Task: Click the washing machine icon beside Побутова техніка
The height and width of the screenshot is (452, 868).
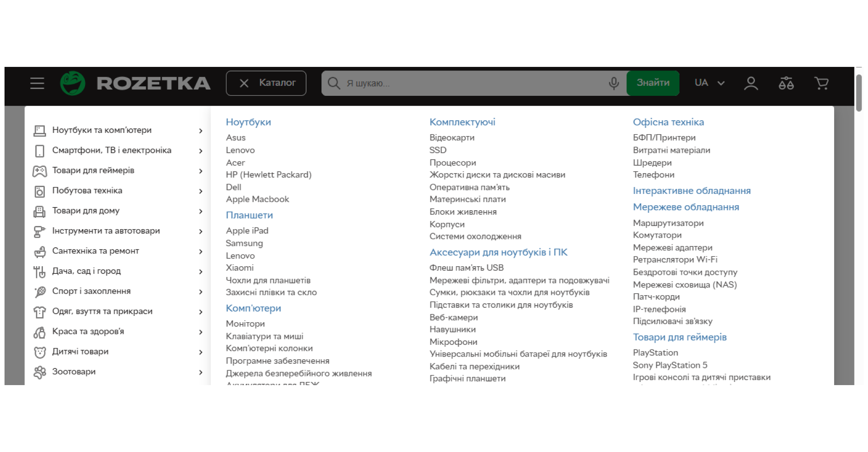Action: click(x=40, y=191)
